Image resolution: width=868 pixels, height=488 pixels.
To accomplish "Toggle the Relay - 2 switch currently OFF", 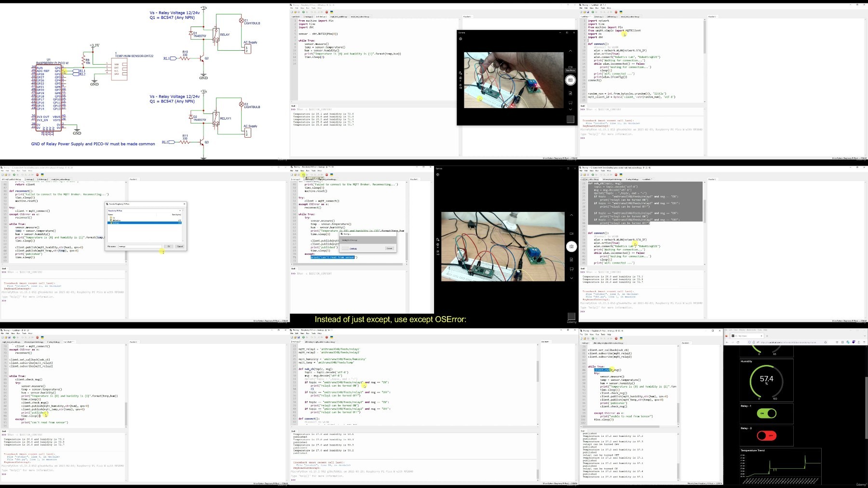I will 766,435.
